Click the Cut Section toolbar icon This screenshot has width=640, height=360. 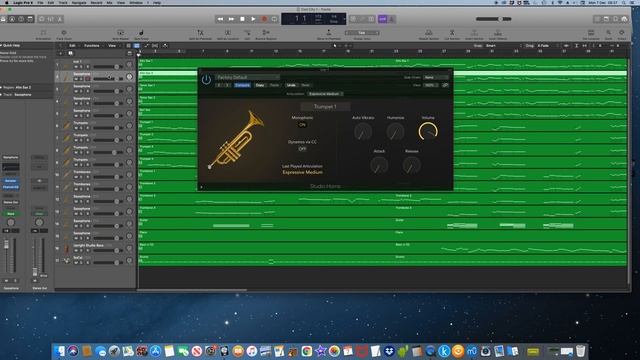coord(452,34)
